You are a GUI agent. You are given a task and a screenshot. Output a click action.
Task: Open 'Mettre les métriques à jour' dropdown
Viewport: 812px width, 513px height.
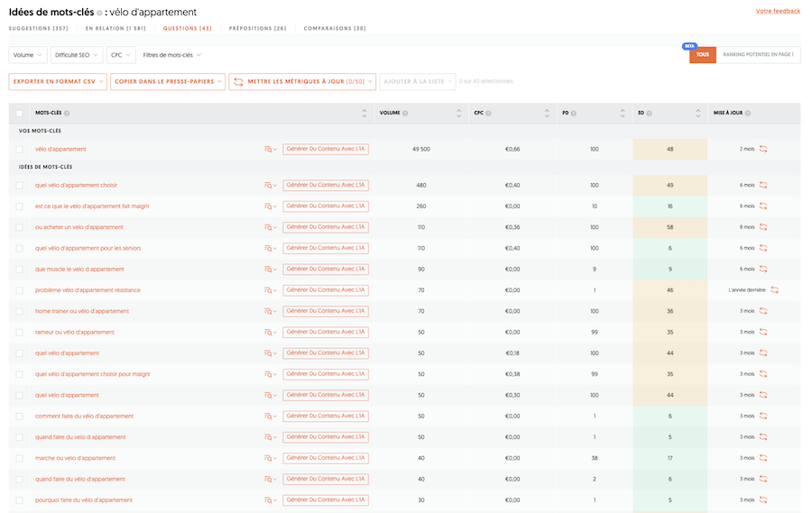click(302, 82)
